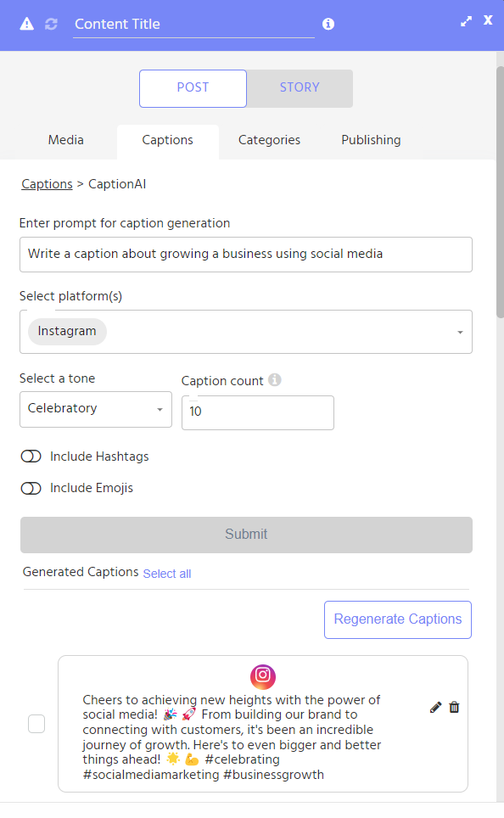Click the info icon beside Content Title

328,24
